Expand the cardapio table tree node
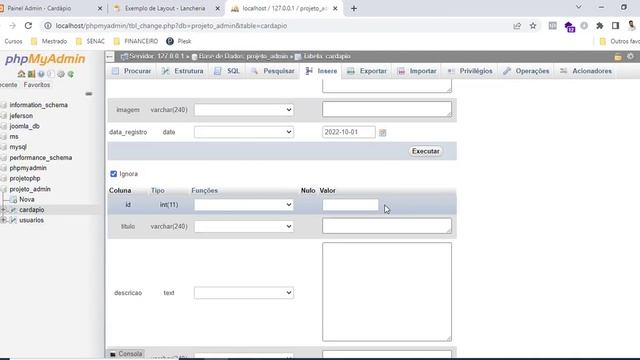The image size is (640, 360). tap(4, 210)
